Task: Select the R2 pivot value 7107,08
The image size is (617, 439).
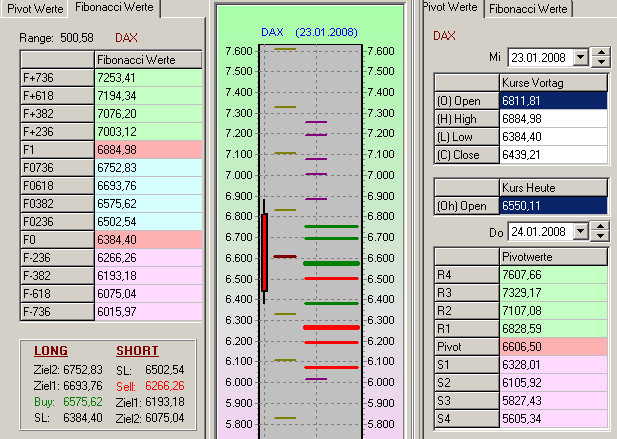Action: (x=553, y=311)
